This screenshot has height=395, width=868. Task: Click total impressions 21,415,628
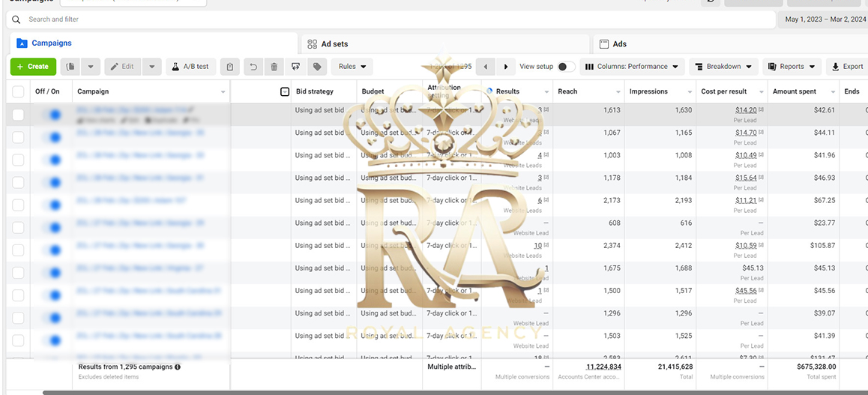pyautogui.click(x=675, y=367)
